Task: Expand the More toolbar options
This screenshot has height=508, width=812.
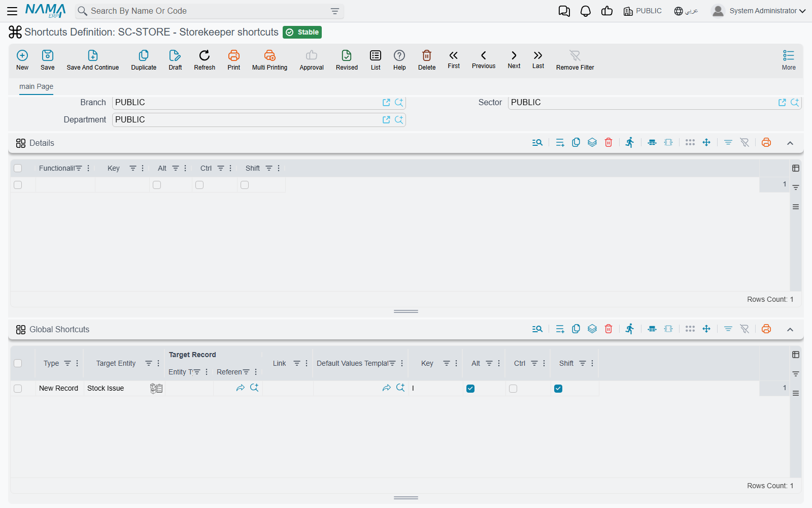Action: point(789,60)
